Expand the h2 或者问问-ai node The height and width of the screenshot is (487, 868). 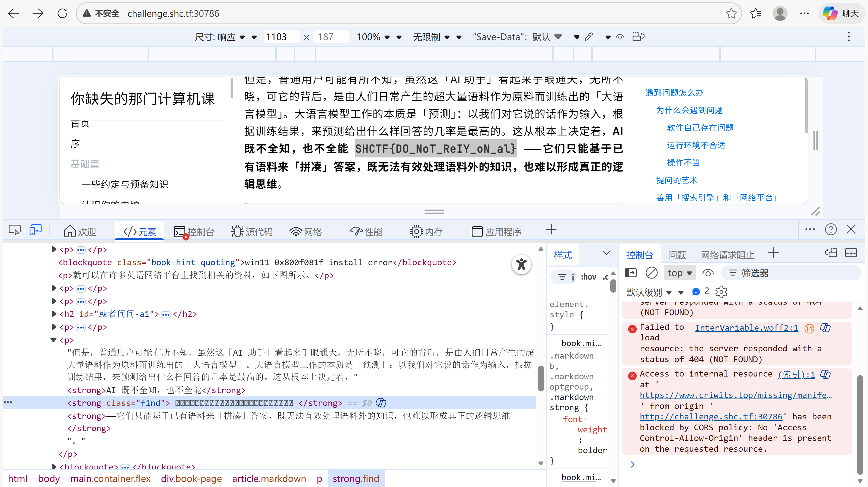point(54,314)
